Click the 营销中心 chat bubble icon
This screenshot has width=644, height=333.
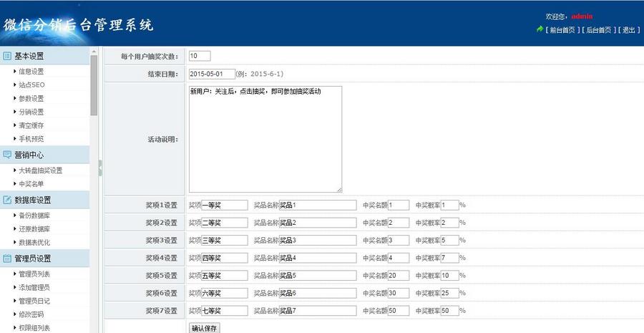pos(7,155)
